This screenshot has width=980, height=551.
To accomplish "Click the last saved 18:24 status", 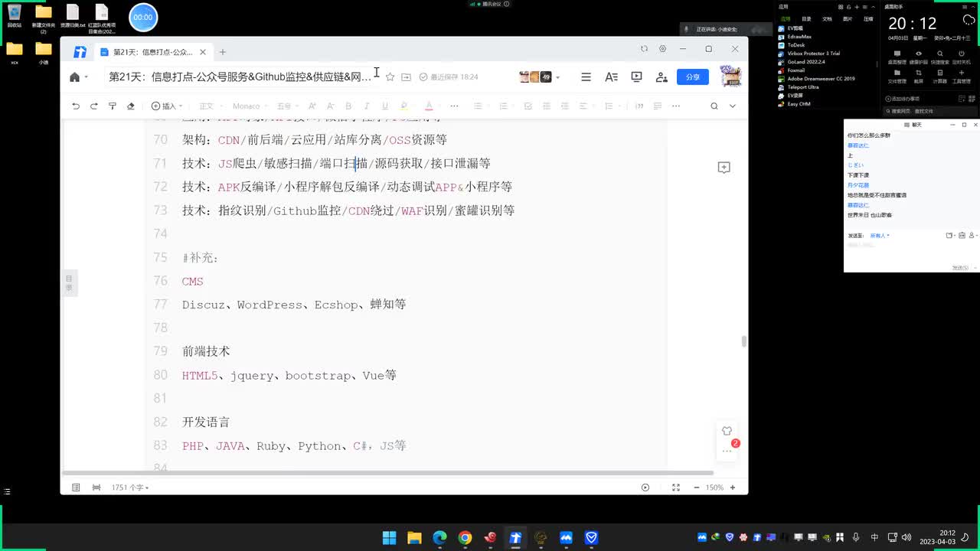I will coord(449,77).
